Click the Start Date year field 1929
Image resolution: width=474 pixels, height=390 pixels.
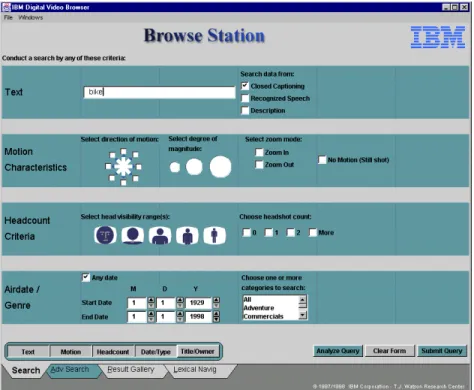pos(199,303)
